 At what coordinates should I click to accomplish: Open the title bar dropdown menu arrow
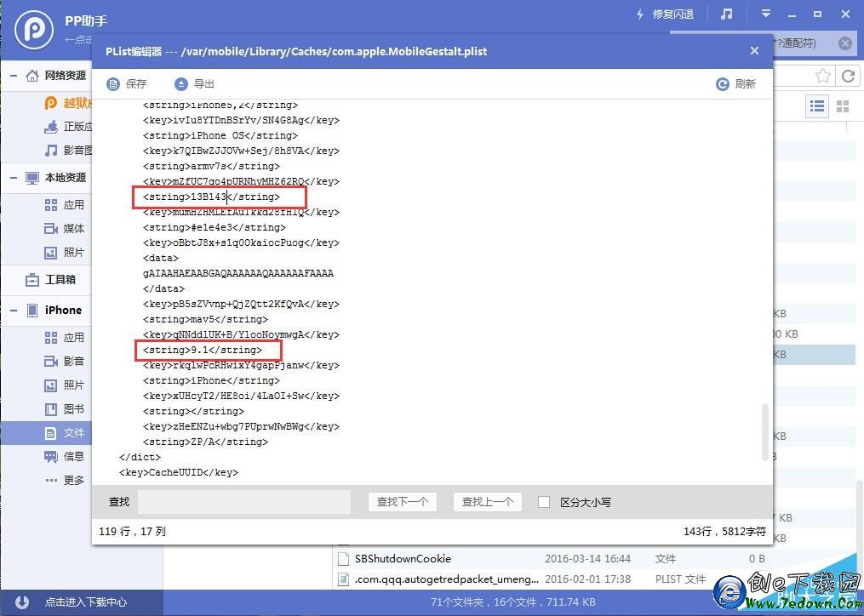point(765,14)
